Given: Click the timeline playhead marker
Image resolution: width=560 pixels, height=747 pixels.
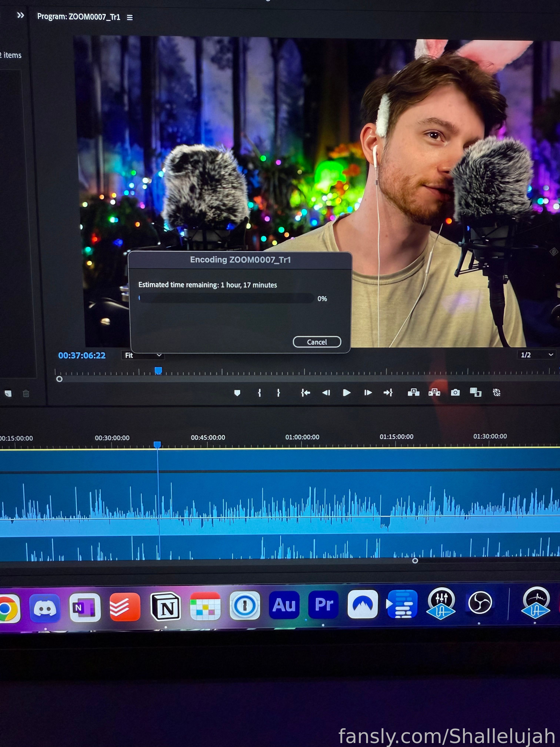Looking at the screenshot, I should pos(157,445).
